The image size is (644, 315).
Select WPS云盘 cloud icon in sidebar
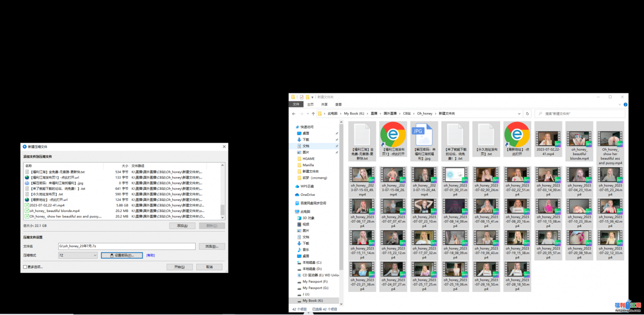[x=298, y=186]
